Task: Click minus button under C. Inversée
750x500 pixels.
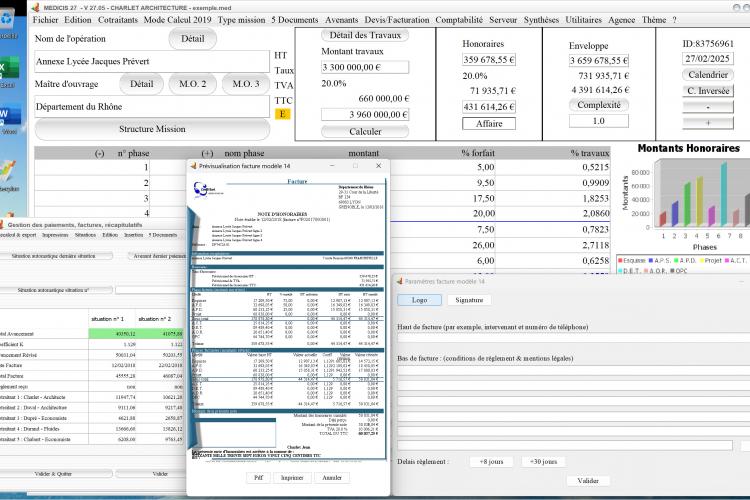Action: click(708, 107)
